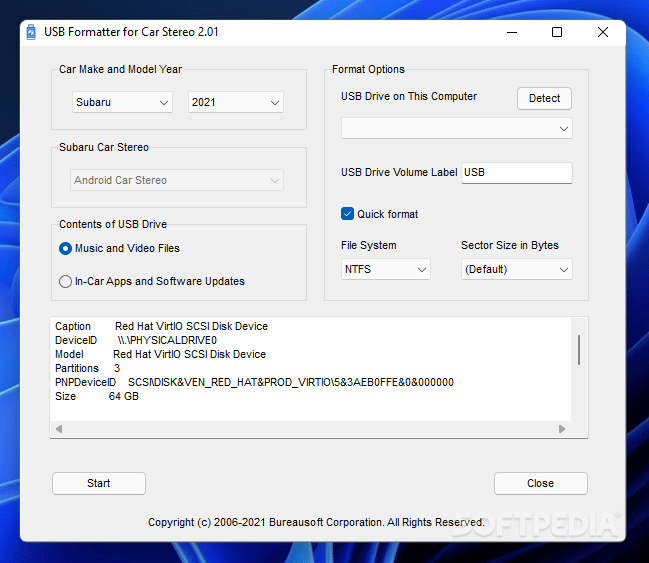This screenshot has width=649, height=563.
Task: Open the car make dropdown showing Subaru
Action: pyautogui.click(x=122, y=102)
